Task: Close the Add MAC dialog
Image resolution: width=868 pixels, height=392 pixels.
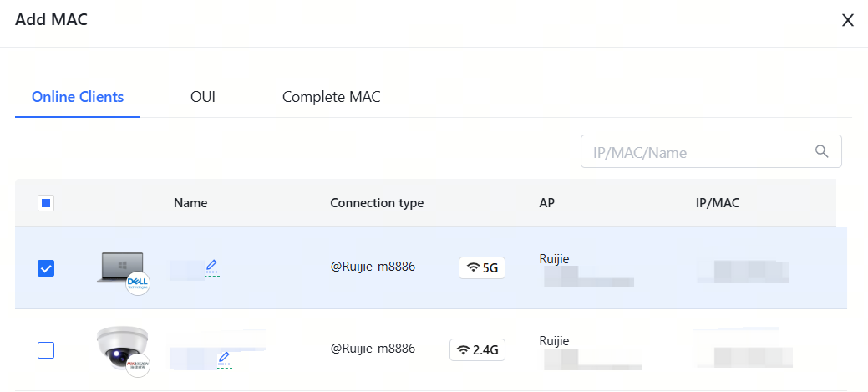Action: coord(847,20)
